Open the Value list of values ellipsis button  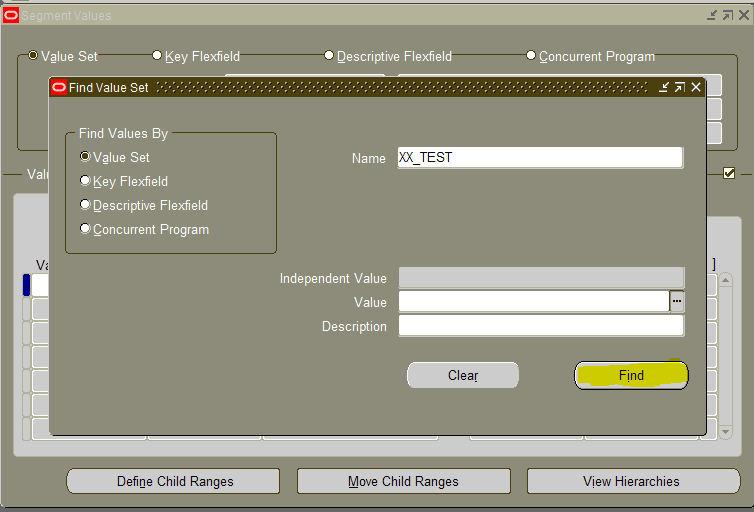click(x=677, y=301)
